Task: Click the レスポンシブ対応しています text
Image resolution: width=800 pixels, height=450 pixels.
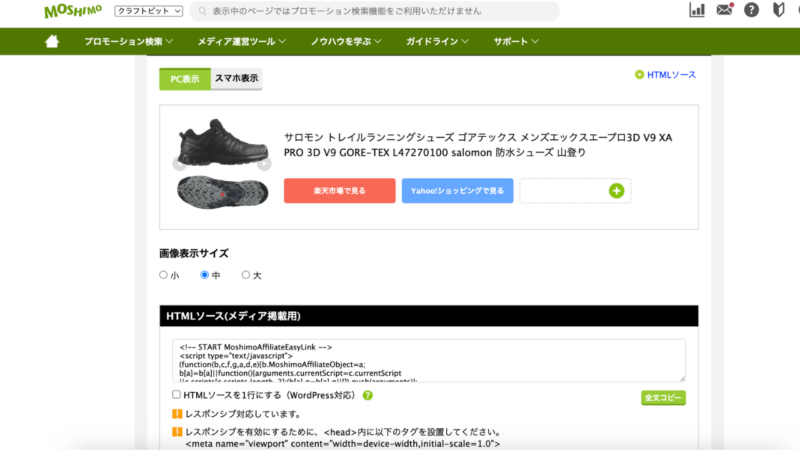Action: pos(243,414)
